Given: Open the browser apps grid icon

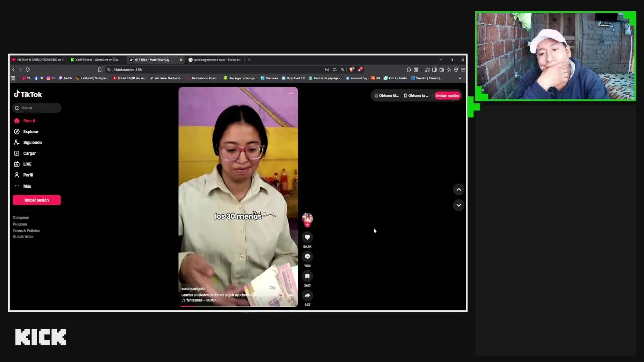Looking at the screenshot, I should coord(13,78).
